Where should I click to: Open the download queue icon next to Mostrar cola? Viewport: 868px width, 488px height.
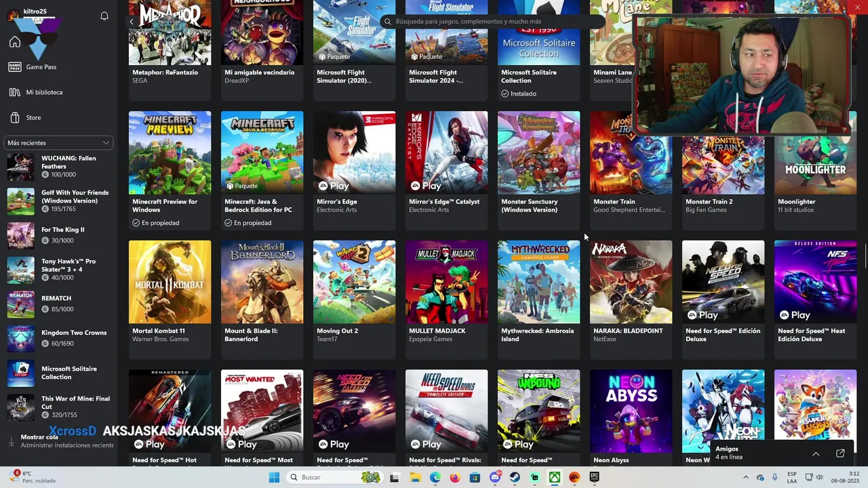11,441
